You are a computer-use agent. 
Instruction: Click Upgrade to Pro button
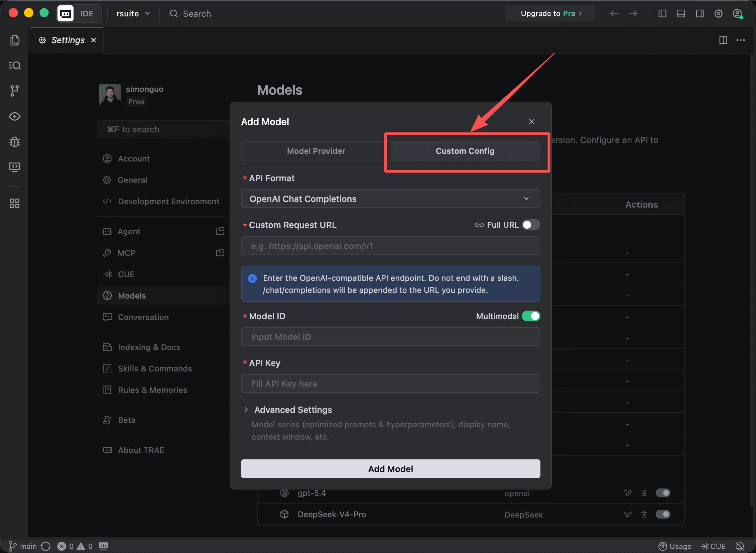[x=550, y=14]
